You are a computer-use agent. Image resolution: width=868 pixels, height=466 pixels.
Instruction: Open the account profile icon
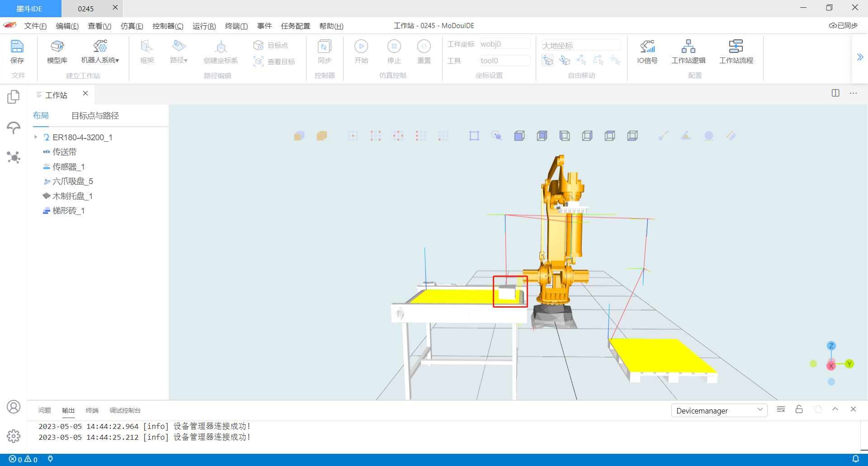(14, 407)
